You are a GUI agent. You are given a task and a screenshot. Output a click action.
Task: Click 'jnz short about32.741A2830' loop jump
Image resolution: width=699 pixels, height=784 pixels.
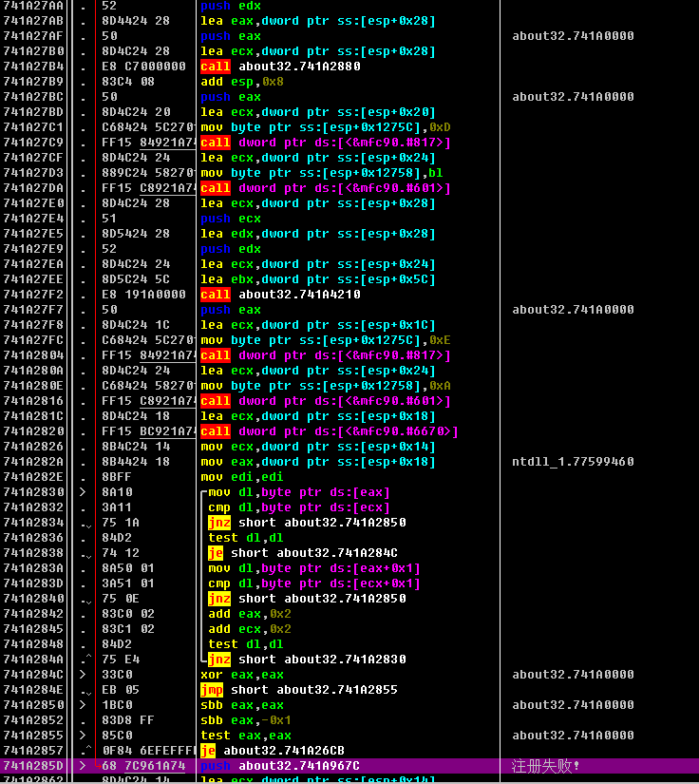click(307, 660)
